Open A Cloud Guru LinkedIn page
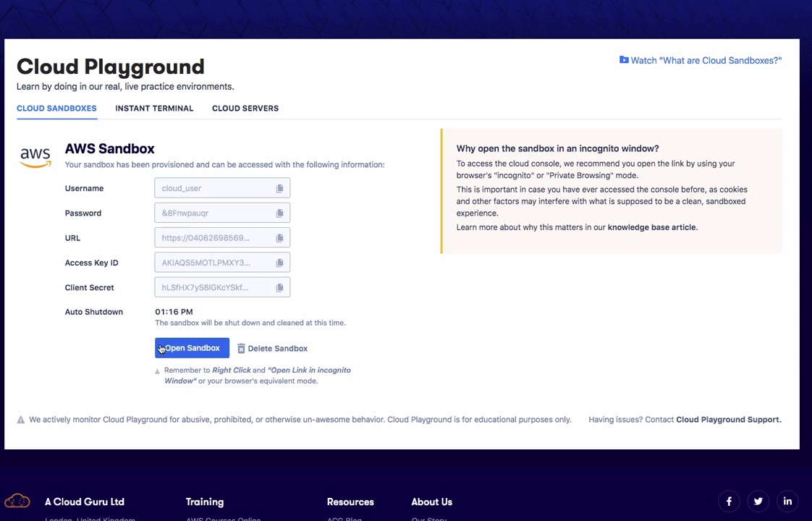The height and width of the screenshot is (521, 812). coord(787,501)
